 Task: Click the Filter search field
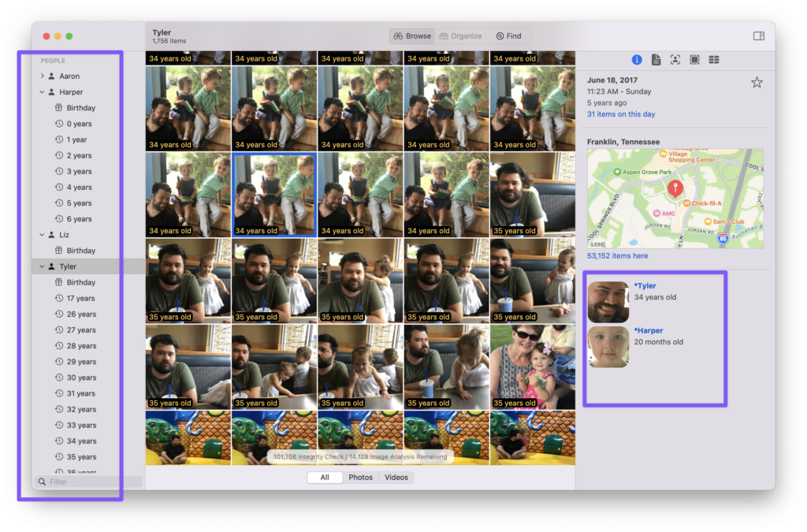point(88,482)
